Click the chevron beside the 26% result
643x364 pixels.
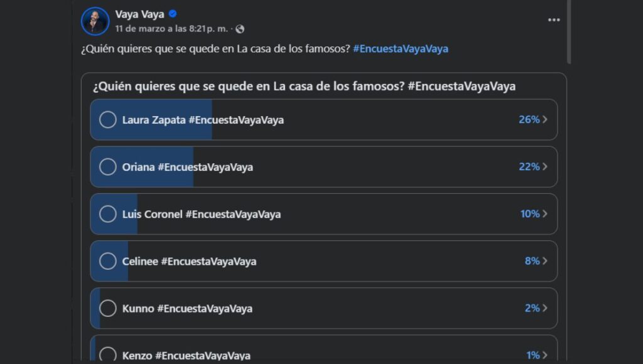[x=547, y=119]
